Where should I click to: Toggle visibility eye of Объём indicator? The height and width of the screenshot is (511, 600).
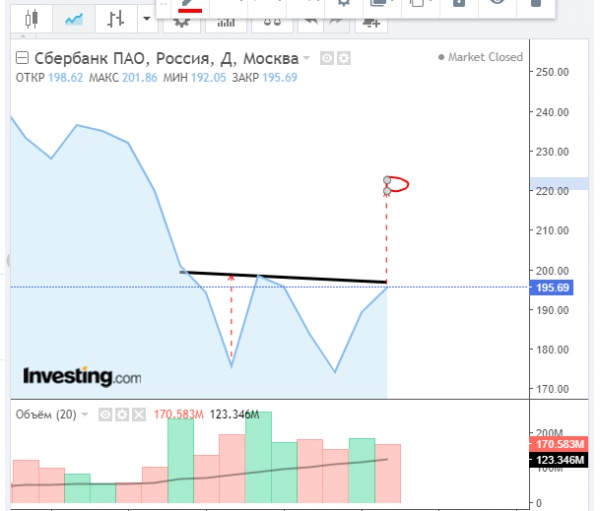[105, 415]
